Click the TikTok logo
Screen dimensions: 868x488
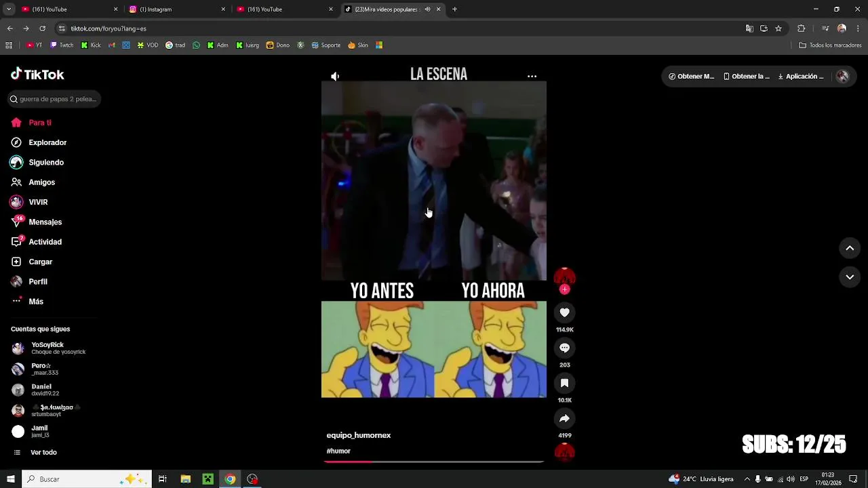[x=37, y=75]
